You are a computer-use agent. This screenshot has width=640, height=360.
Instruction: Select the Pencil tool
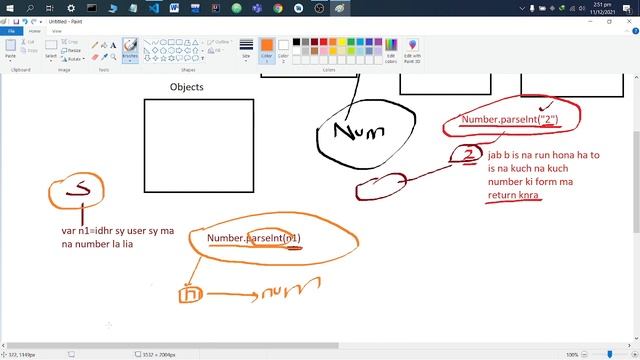(x=95, y=45)
